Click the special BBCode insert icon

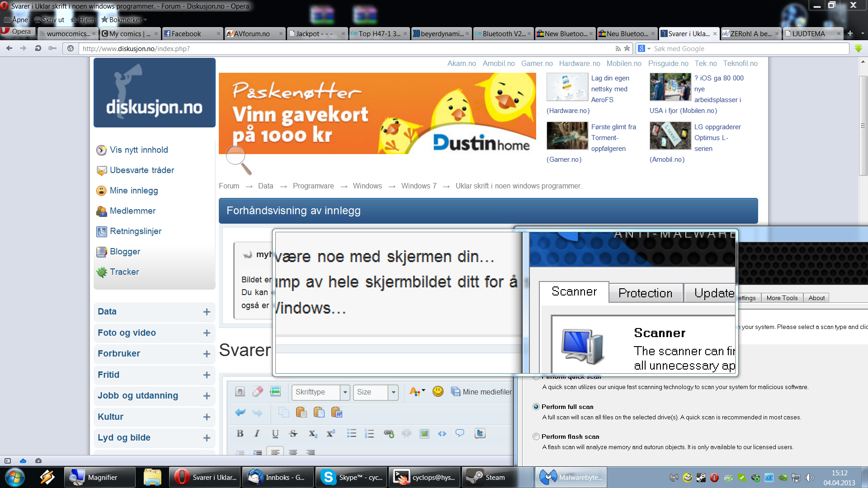pyautogui.click(x=275, y=391)
